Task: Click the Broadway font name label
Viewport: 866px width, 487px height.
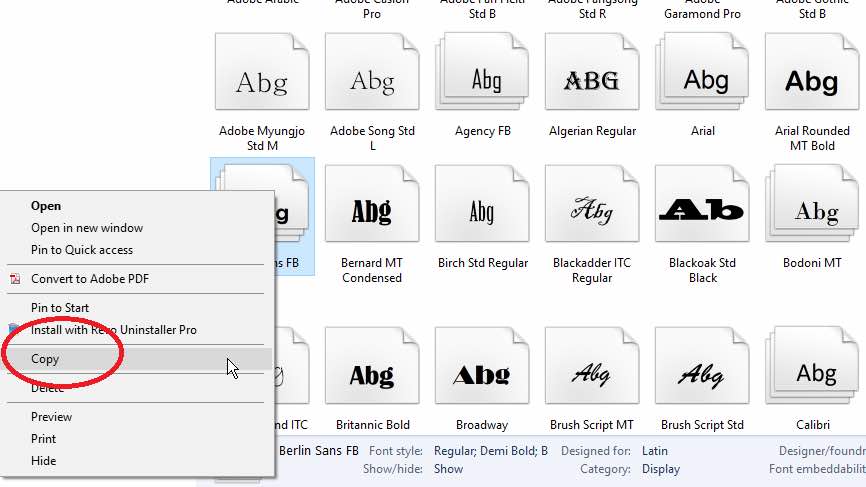Action: pyautogui.click(x=482, y=425)
